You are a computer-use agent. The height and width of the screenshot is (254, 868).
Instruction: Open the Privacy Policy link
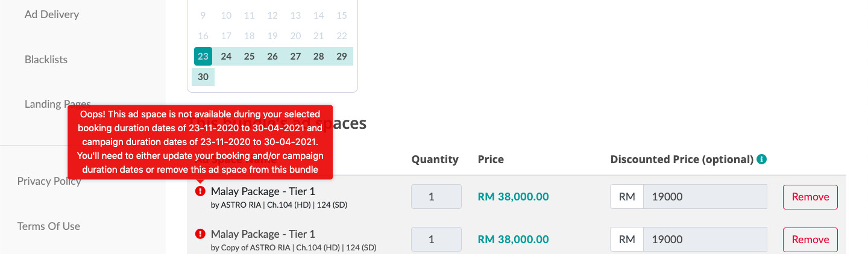coord(49,181)
